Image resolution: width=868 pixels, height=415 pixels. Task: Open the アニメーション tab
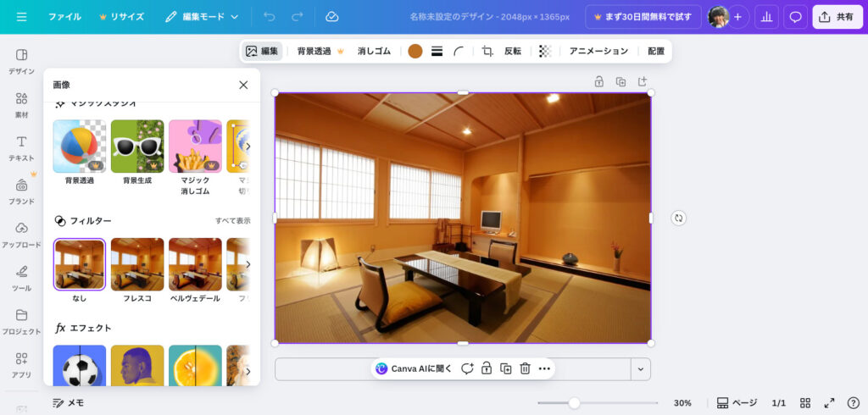(598, 51)
